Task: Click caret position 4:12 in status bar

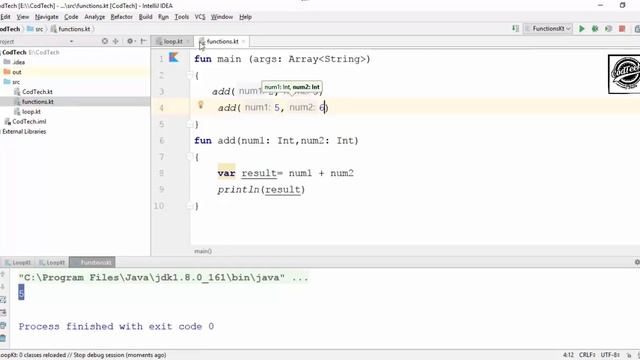Action: pyautogui.click(x=568, y=355)
